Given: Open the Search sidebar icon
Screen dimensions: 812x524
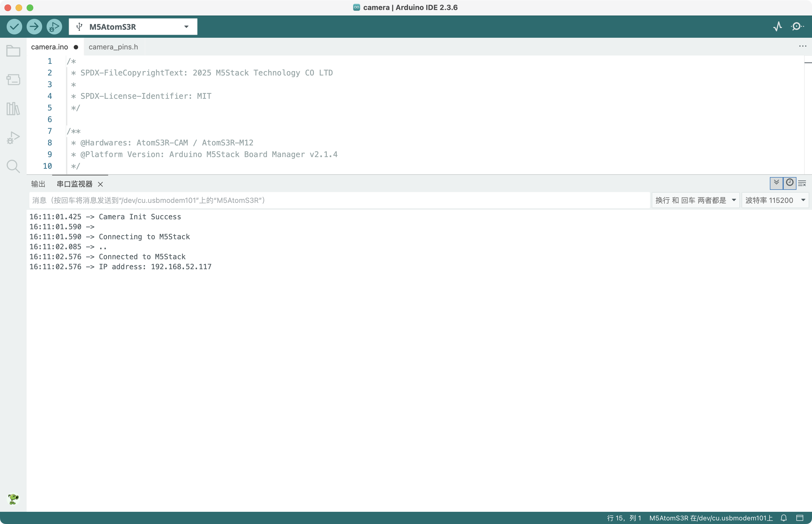Looking at the screenshot, I should tap(13, 167).
